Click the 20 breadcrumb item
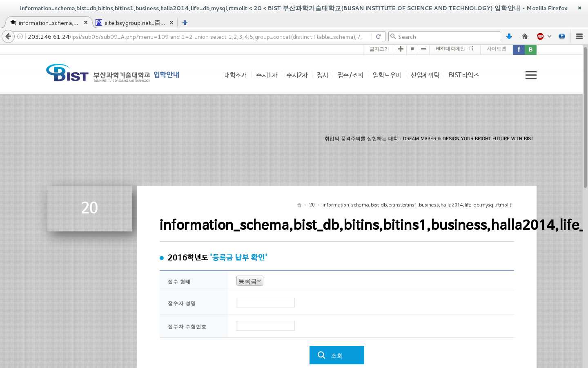 click(x=312, y=205)
